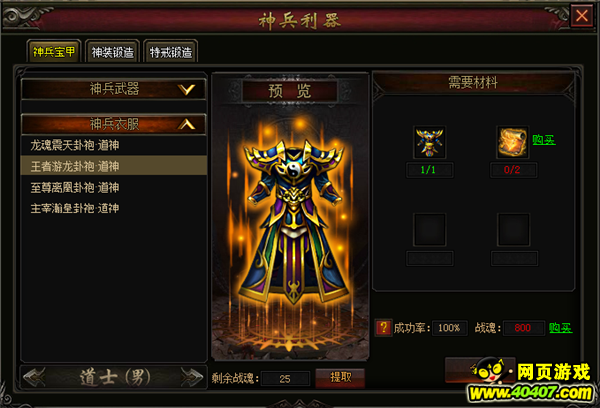Click the right arrow beside 道士(男)
Screen dimensions: 600x408
click(x=191, y=377)
